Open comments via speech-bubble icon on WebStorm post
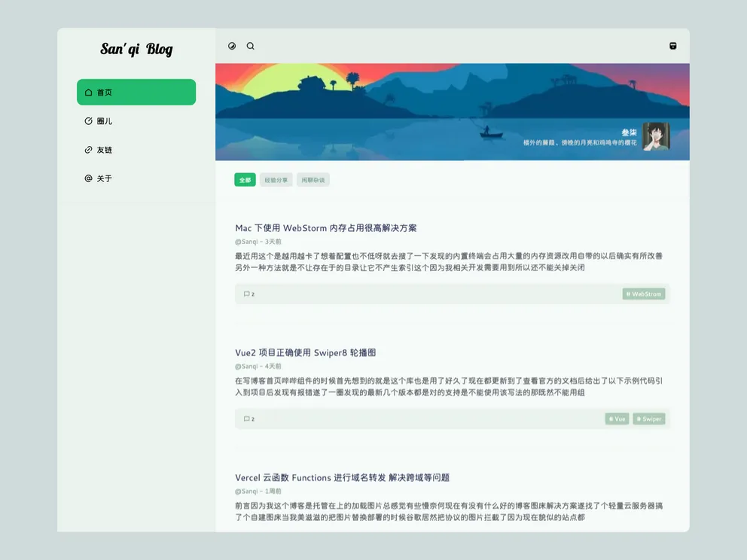The image size is (747, 560). pyautogui.click(x=247, y=294)
